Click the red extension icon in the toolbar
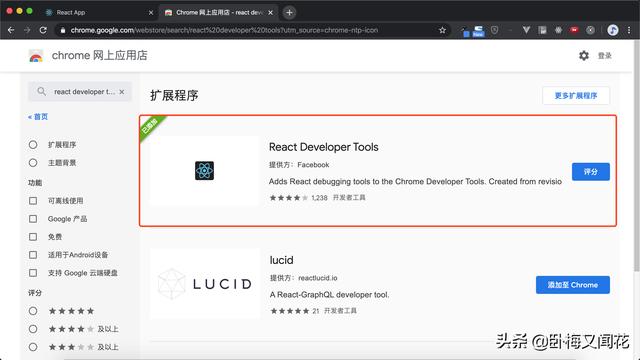The height and width of the screenshot is (360, 640). click(574, 30)
